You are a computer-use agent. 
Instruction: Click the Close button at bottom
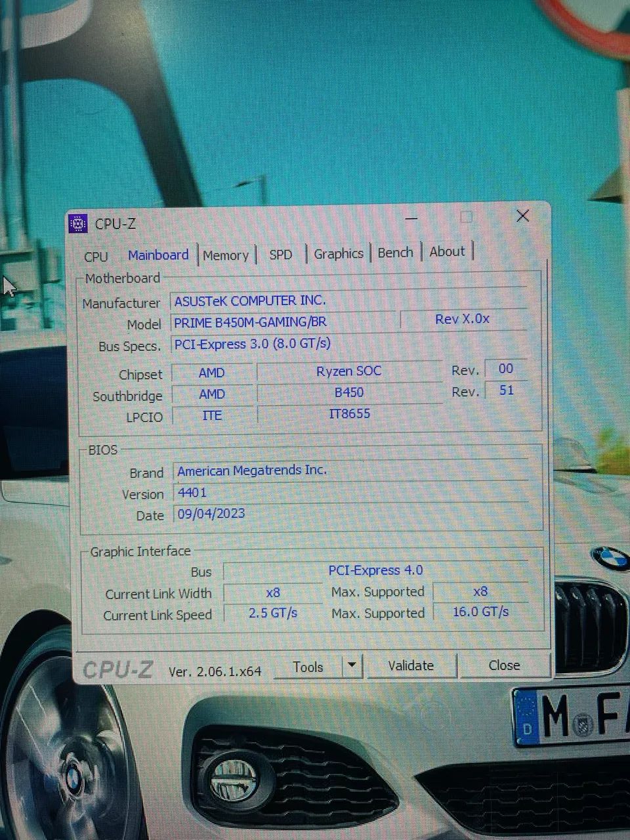[x=504, y=665]
